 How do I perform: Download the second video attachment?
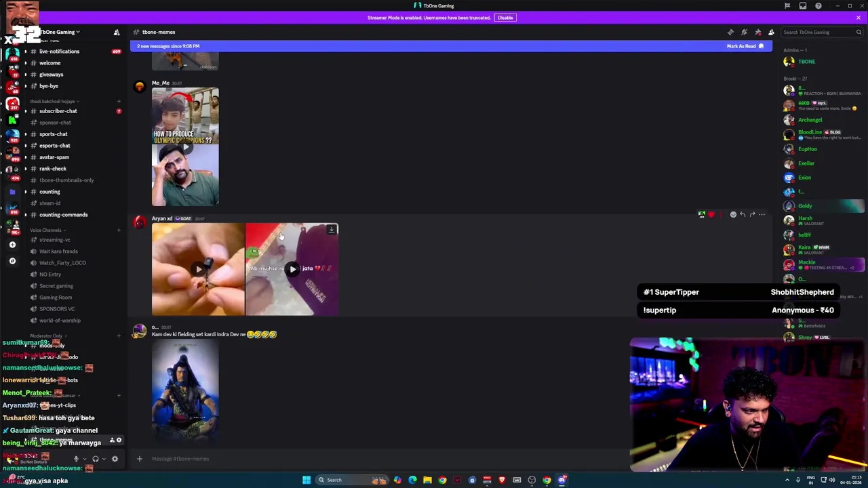[331, 230]
